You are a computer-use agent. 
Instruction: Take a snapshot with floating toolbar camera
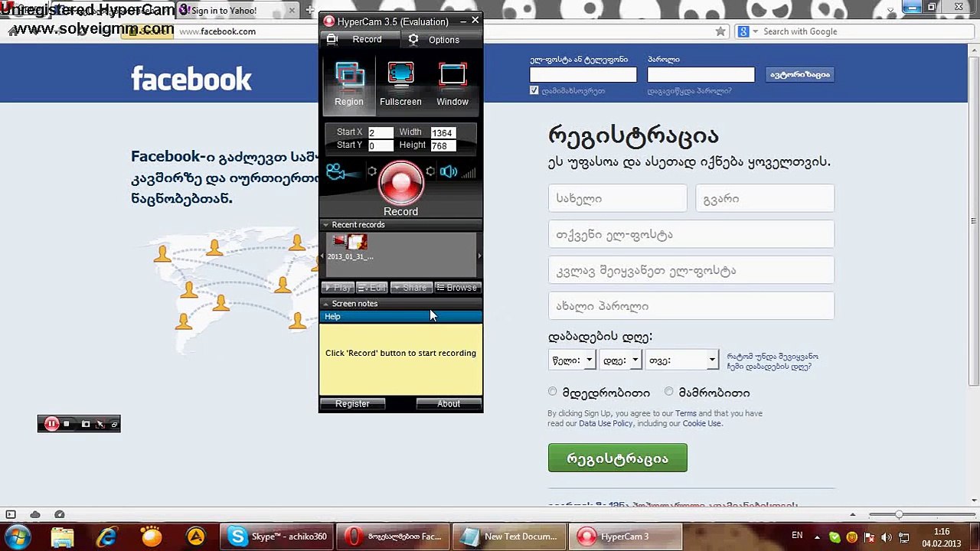(85, 424)
